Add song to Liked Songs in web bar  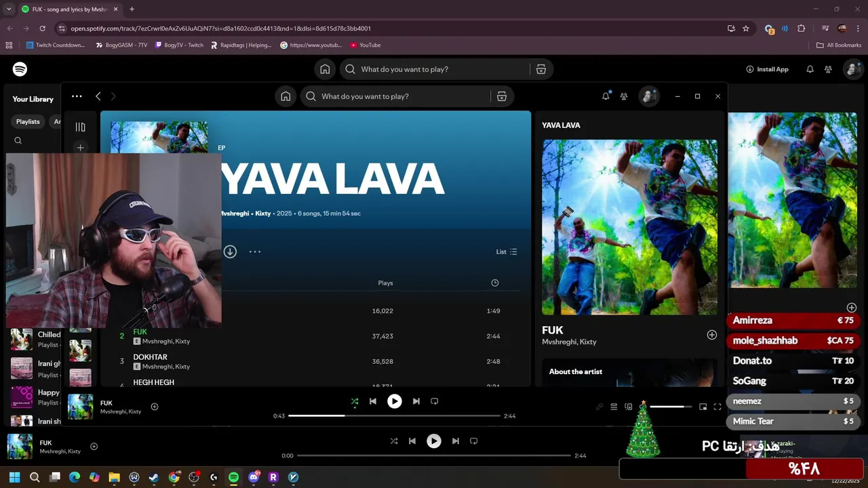coord(94,447)
